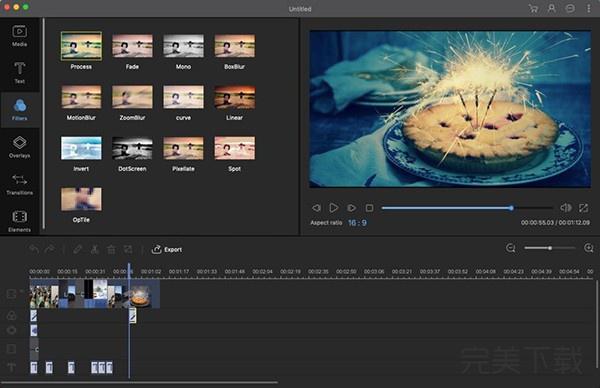Mute the preview volume icon

566,208
